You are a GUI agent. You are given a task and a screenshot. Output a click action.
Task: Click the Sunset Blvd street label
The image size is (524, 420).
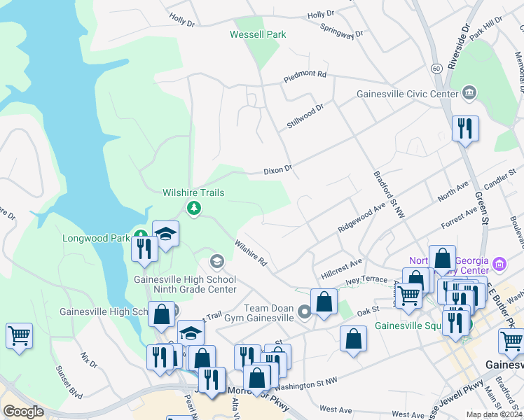click(x=69, y=382)
